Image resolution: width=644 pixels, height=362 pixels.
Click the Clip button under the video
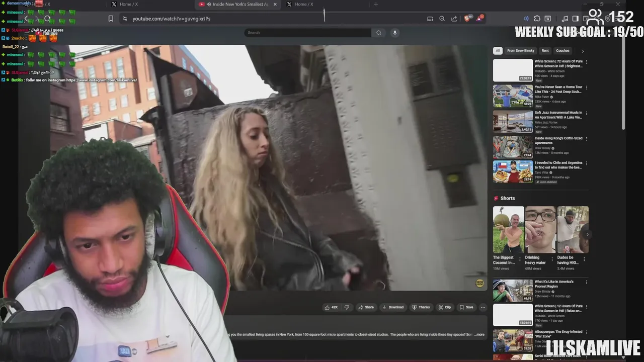point(445,307)
